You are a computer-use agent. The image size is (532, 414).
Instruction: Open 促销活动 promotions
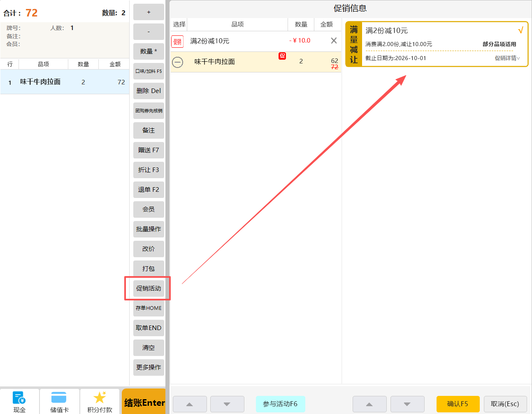[x=149, y=288]
